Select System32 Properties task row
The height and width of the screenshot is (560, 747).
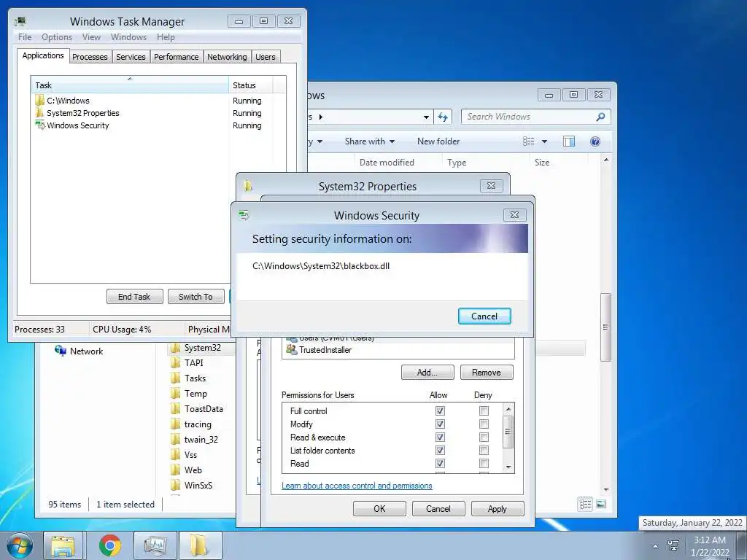(x=131, y=113)
